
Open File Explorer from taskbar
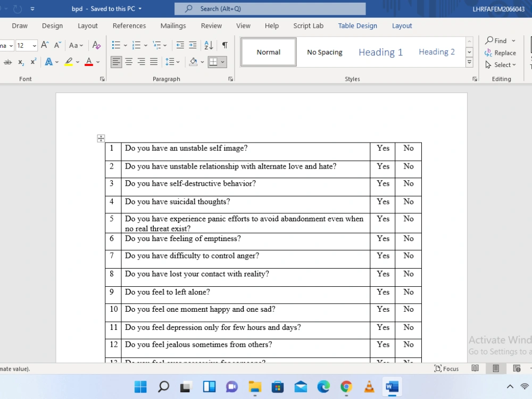click(255, 386)
